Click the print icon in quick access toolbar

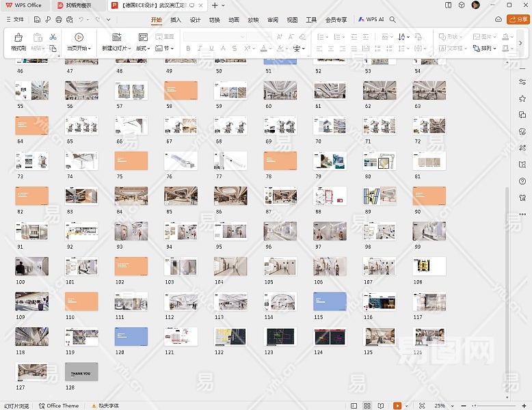(59, 20)
